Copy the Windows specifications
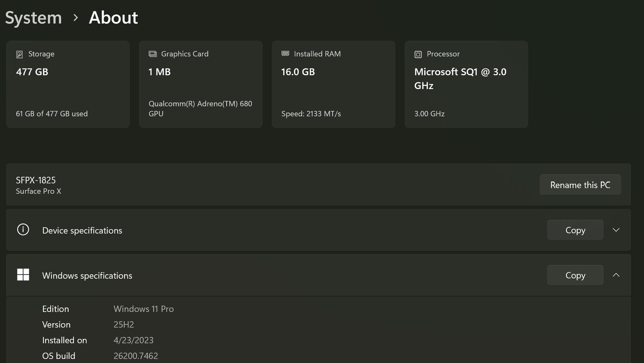 tap(575, 275)
